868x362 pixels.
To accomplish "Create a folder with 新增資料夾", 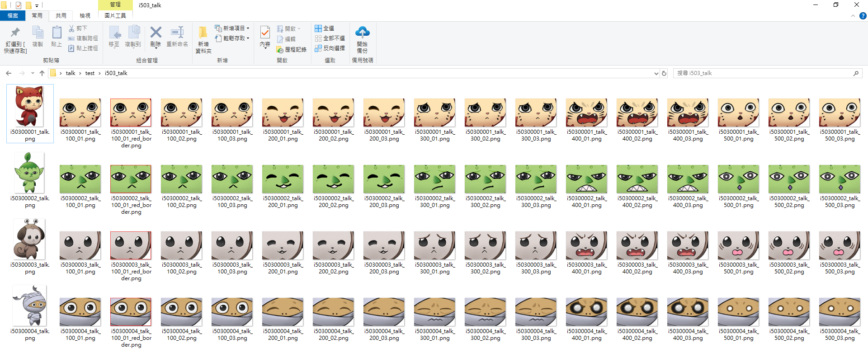I will tap(203, 40).
